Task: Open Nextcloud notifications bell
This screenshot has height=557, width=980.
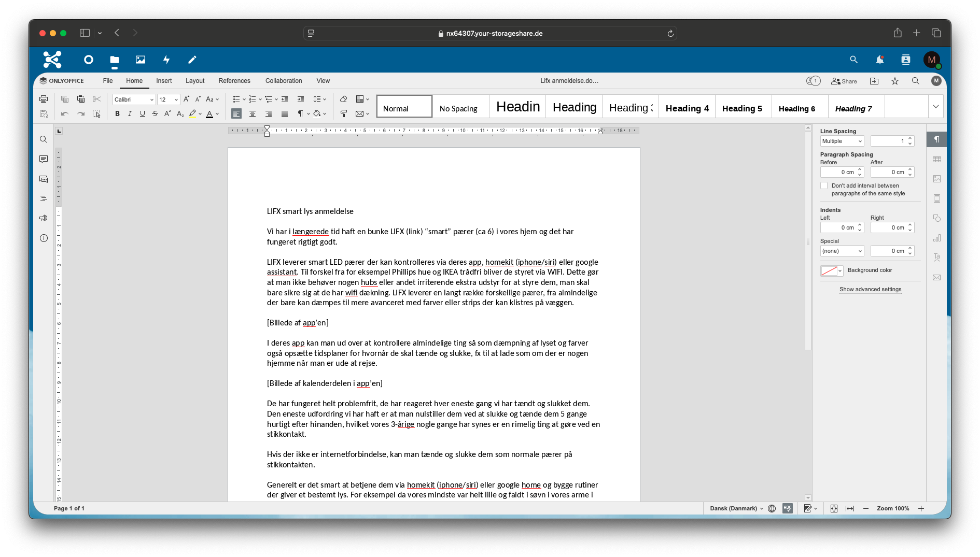Action: point(880,60)
